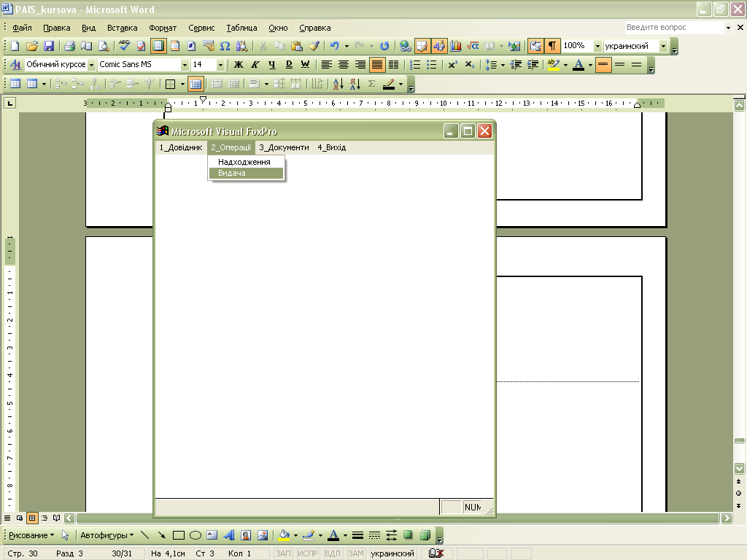Open print preview with the magnifier page icon

[x=103, y=46]
